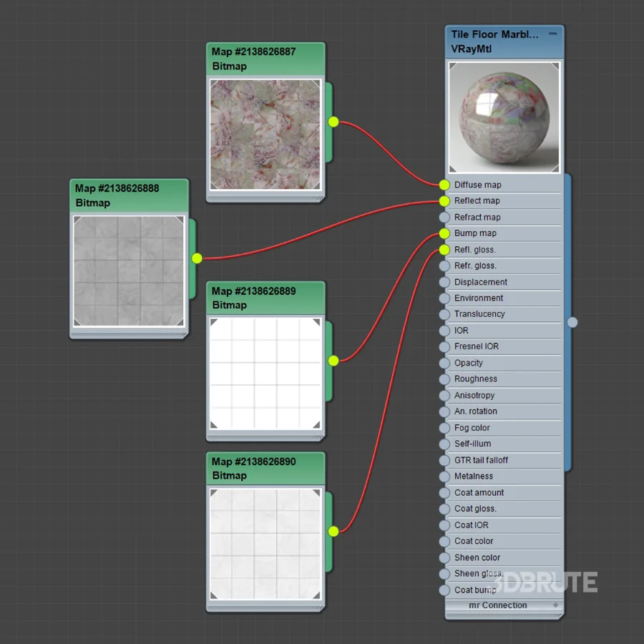Click the Fog color input socket
The image size is (644, 644).
pos(444,428)
